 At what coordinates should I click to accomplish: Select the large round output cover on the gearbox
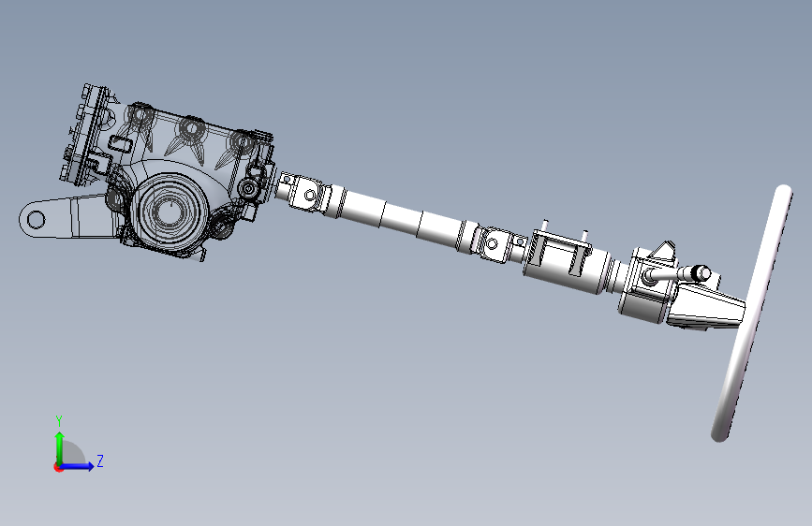click(170, 212)
